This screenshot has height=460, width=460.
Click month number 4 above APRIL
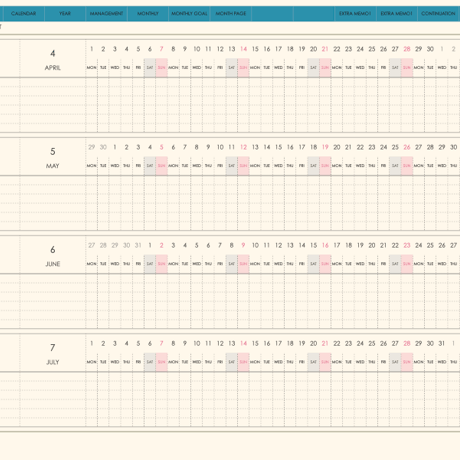point(53,53)
